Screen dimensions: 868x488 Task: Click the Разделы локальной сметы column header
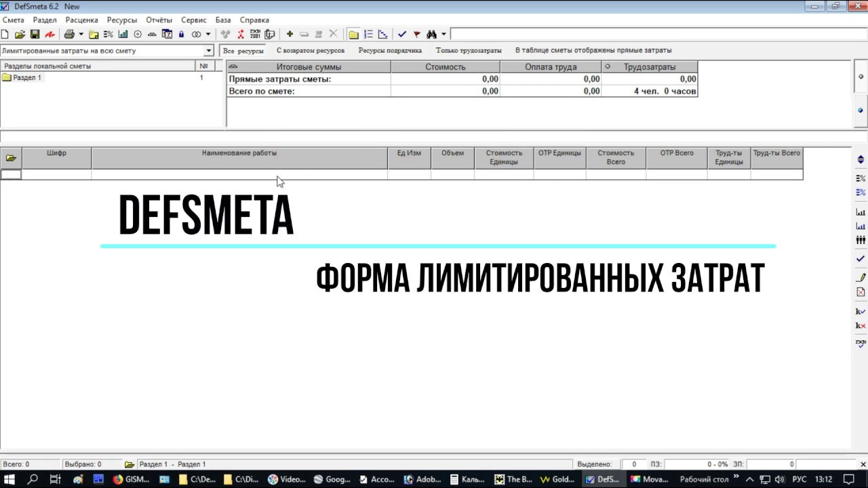click(98, 66)
